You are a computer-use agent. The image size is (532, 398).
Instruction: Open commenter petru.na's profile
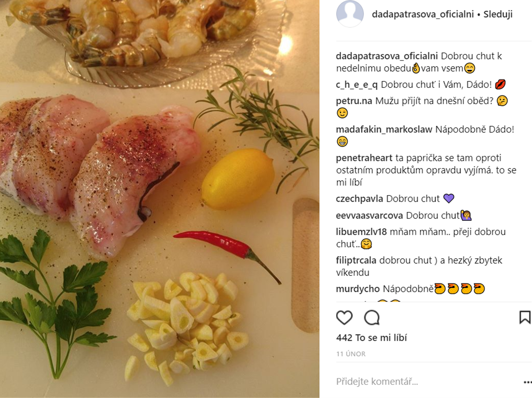click(x=354, y=101)
